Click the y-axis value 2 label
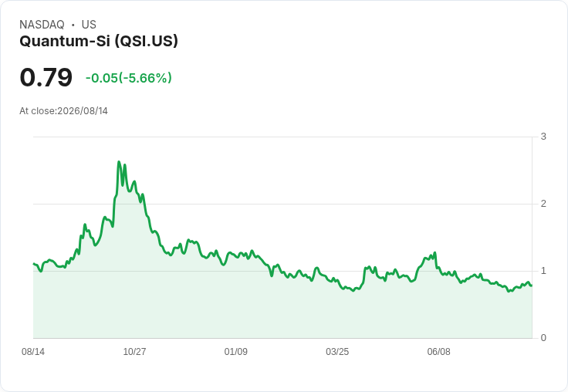568x392 pixels. point(543,204)
